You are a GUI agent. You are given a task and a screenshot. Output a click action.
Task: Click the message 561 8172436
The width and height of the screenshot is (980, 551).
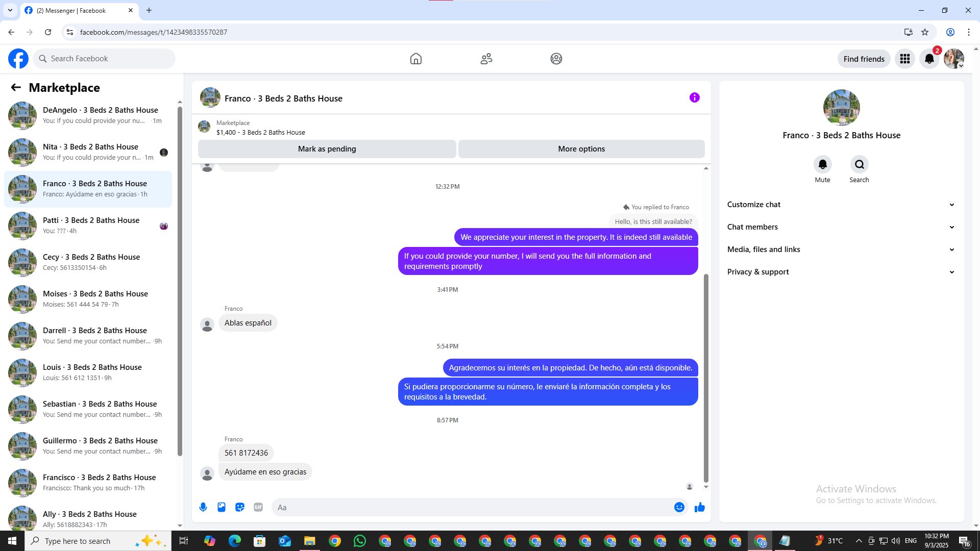coord(246,453)
